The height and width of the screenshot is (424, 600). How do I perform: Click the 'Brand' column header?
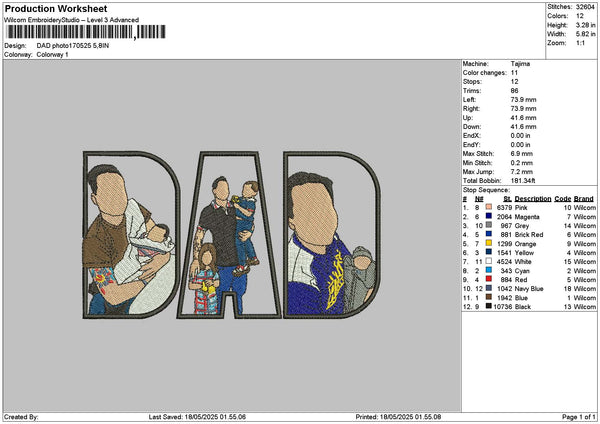[584, 199]
